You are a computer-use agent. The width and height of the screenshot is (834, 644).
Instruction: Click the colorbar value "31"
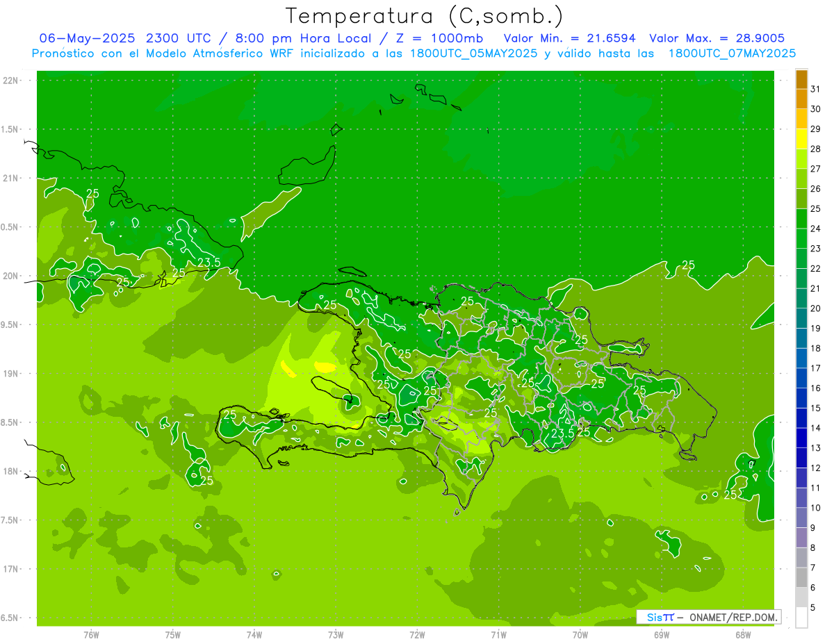[815, 89]
